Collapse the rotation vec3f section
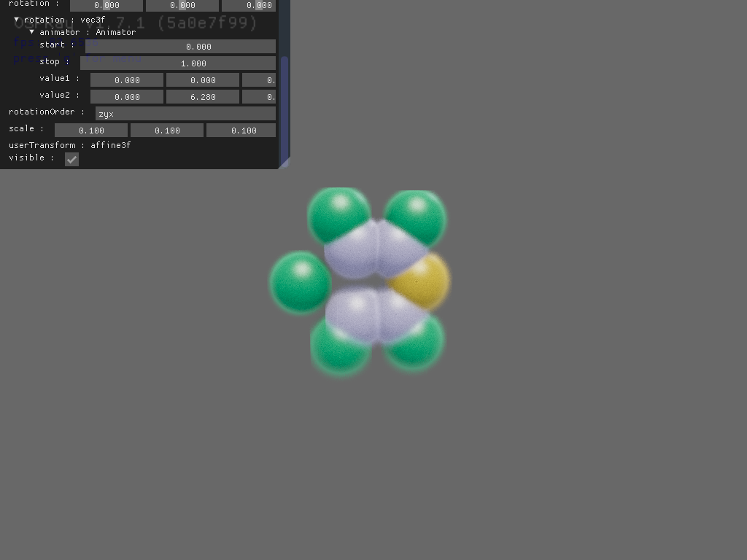 (x=17, y=20)
